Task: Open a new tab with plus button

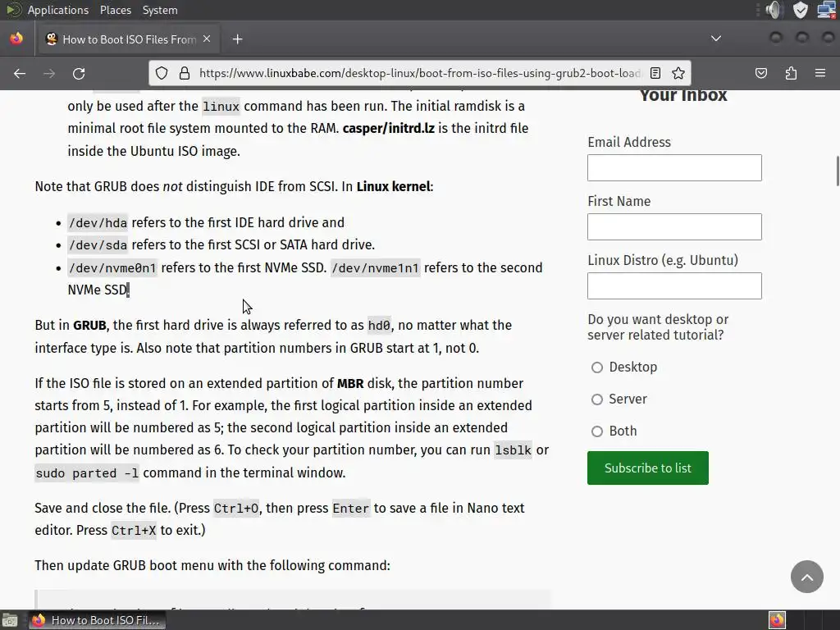Action: coord(237,39)
